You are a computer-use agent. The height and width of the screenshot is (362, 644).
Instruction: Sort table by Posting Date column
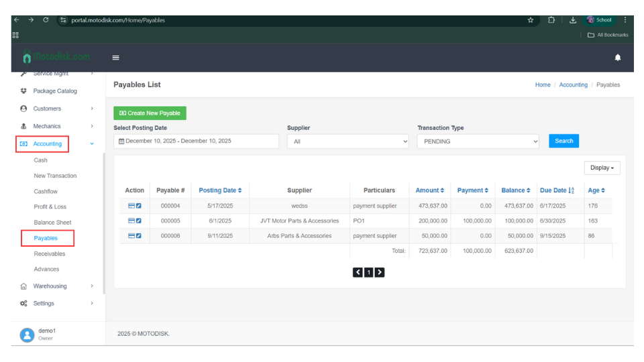tap(220, 190)
